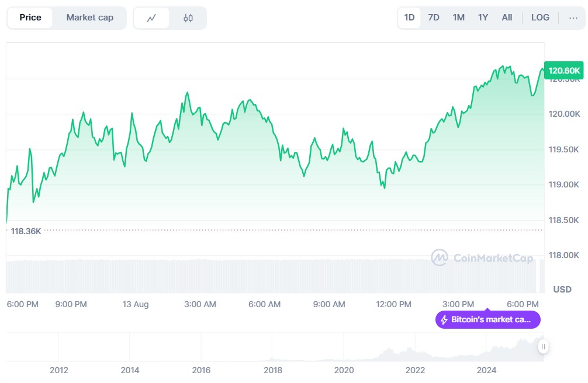Click 2022 on the history timeline
The width and height of the screenshot is (588, 383).
pos(416,370)
